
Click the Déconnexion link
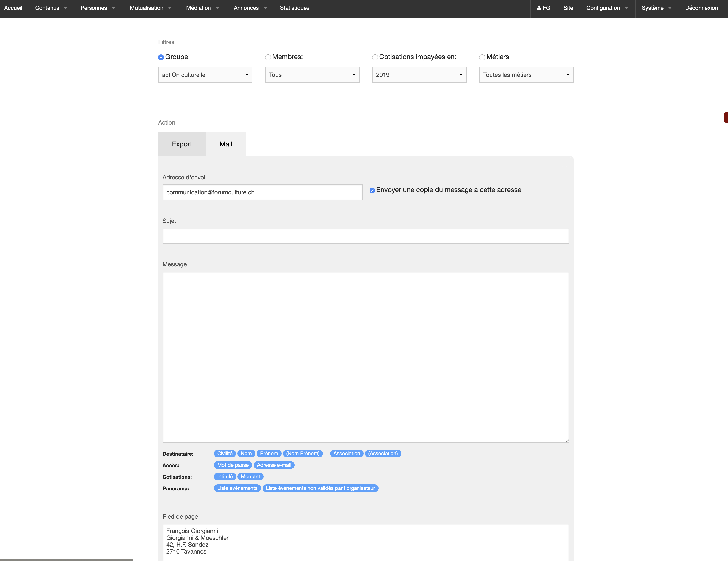point(701,8)
